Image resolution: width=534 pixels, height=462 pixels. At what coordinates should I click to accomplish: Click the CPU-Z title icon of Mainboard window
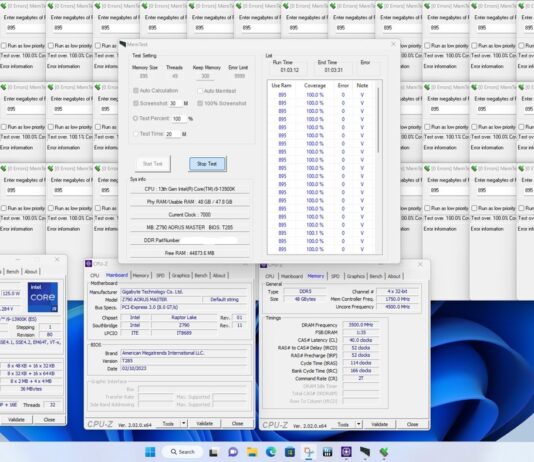coord(89,264)
